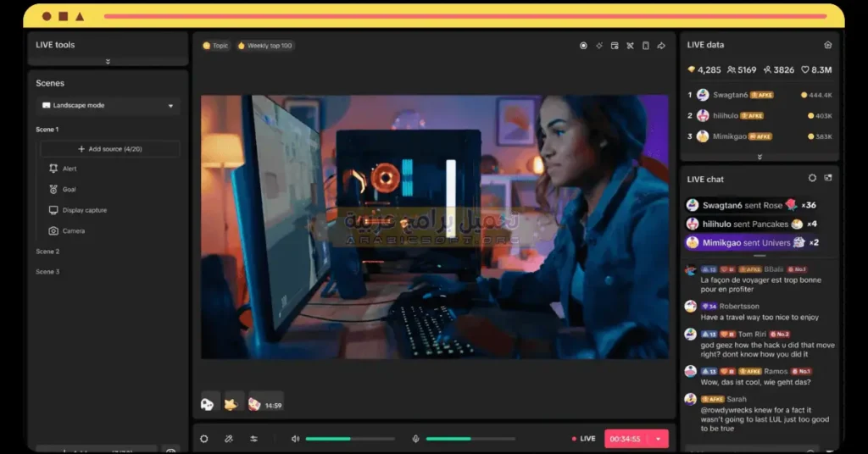Screen dimensions: 868x454
Task: Click the red 00:34:55 live timer button
Action: (626, 439)
